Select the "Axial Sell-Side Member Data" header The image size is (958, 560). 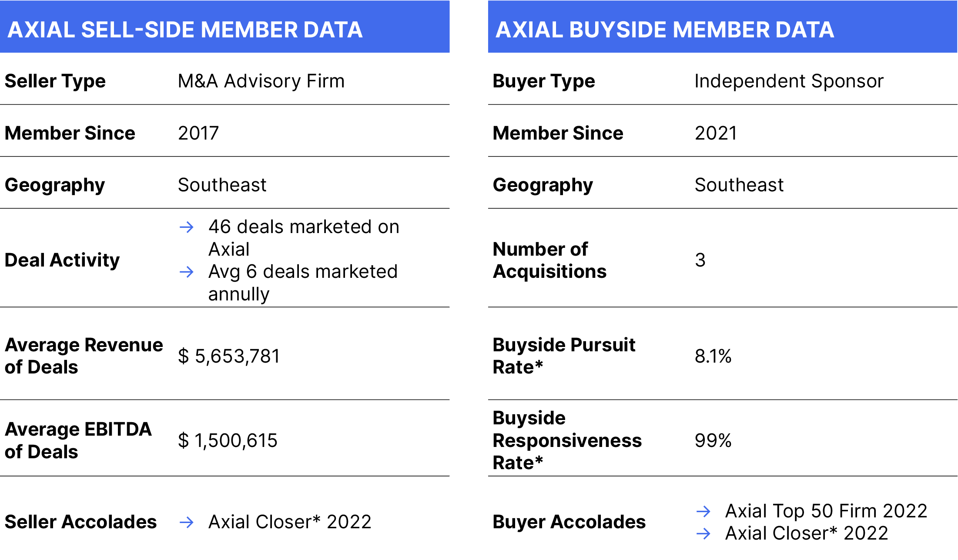point(185,30)
